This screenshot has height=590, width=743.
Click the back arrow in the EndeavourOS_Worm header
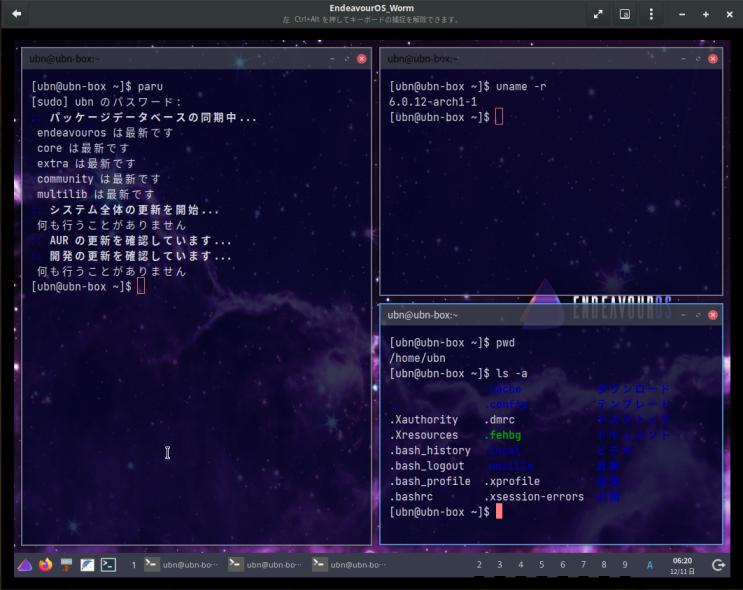tap(17, 14)
